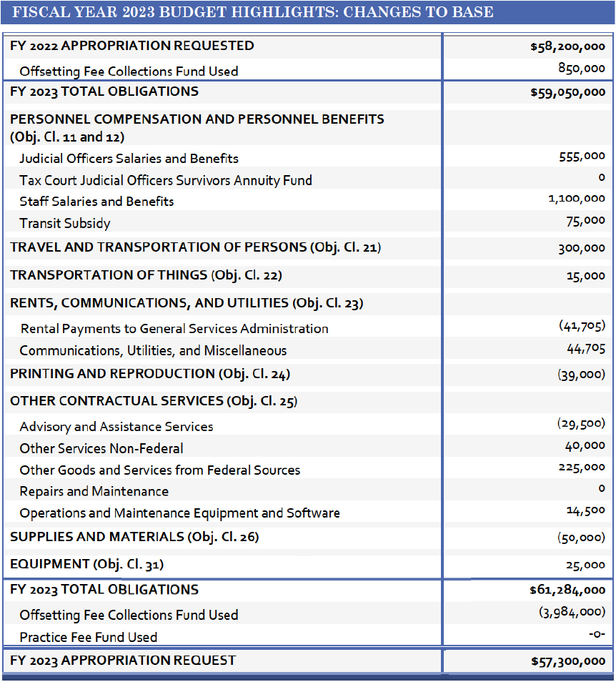Viewport: 616px width, 682px height.
Task: Select the Transit Subsidy line item
Action: pyautogui.click(x=65, y=224)
